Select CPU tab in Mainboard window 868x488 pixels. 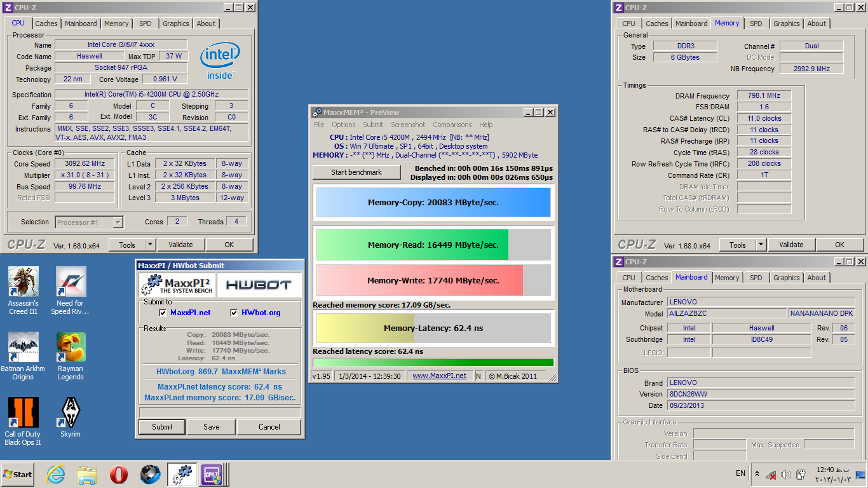[628, 278]
